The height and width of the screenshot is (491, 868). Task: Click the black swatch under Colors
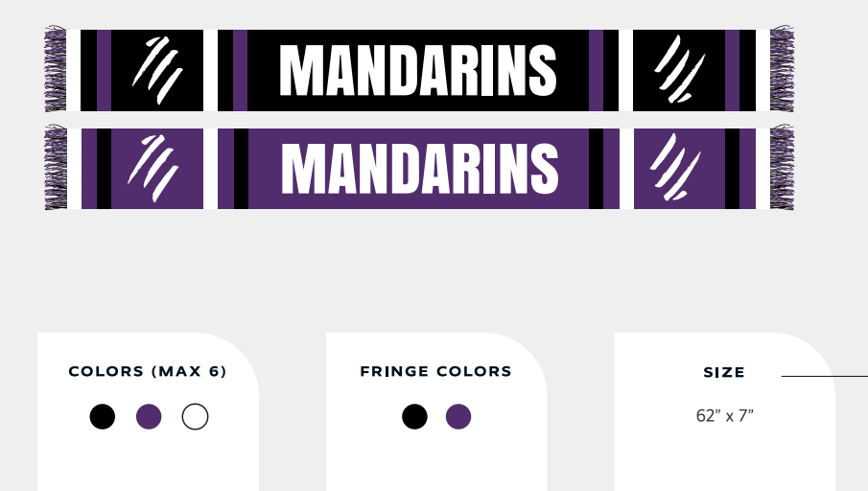(103, 416)
